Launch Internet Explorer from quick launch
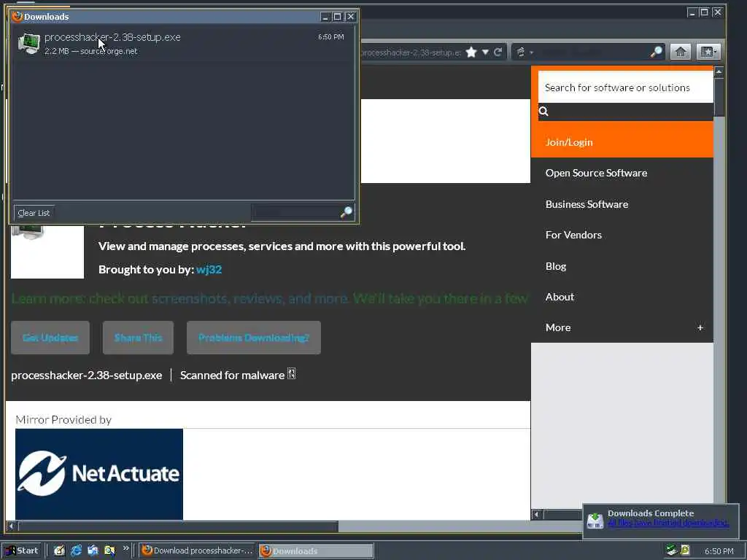This screenshot has height=560, width=747. click(x=76, y=551)
